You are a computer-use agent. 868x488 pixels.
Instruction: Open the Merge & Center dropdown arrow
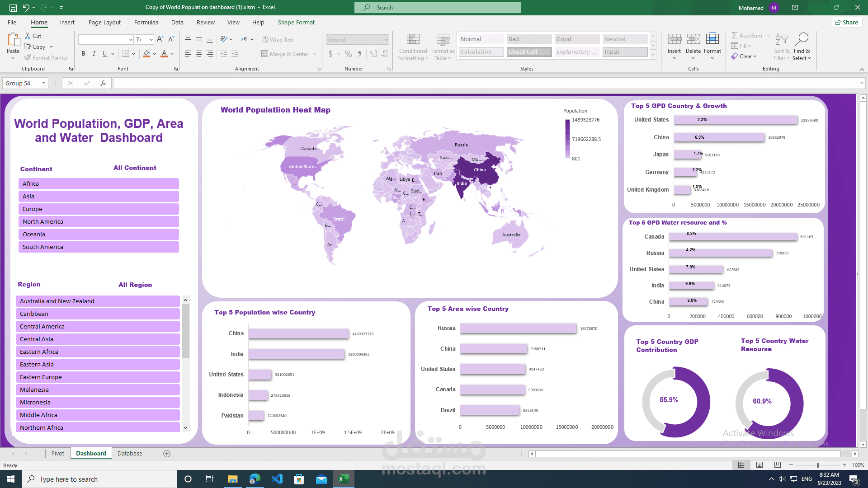[315, 54]
